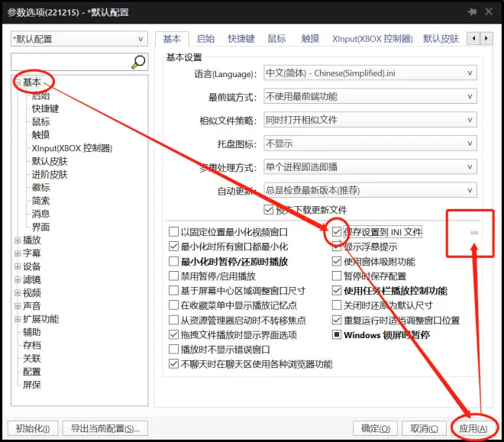Expand the 视频 tree node
This screenshot has width=504, height=442.
pos(18,293)
